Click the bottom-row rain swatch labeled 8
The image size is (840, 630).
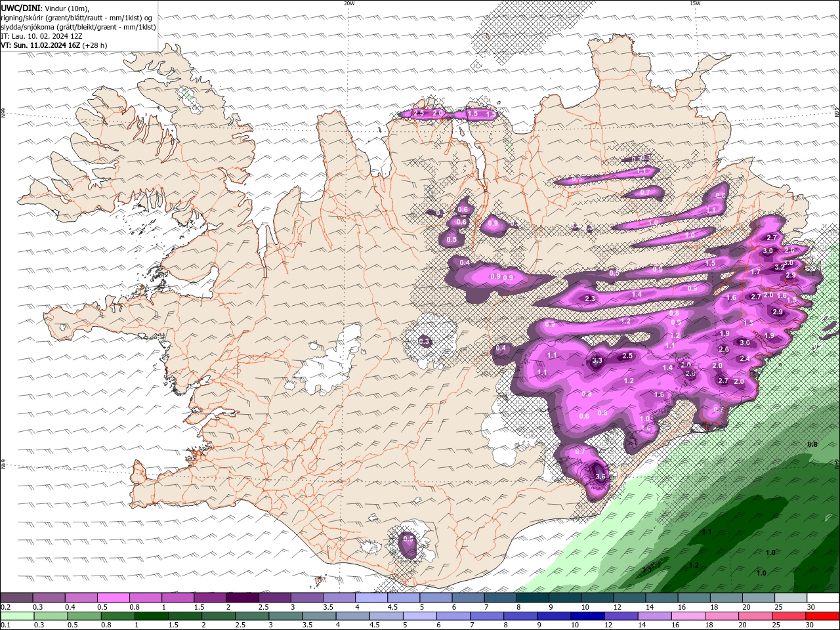(520, 616)
